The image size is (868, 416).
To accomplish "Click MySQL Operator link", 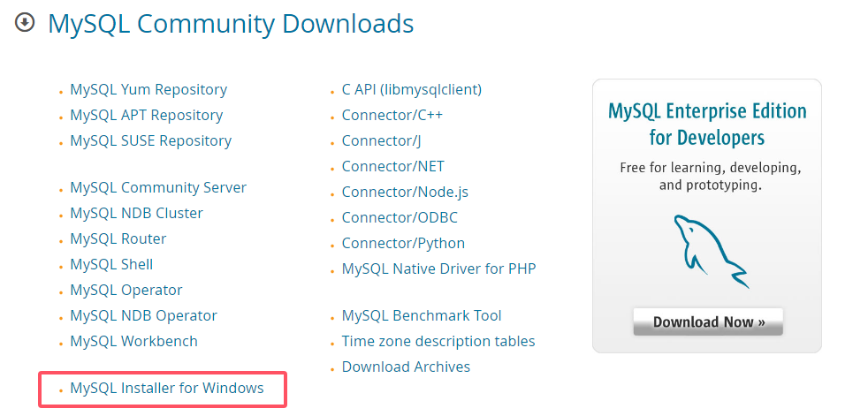I will (126, 290).
